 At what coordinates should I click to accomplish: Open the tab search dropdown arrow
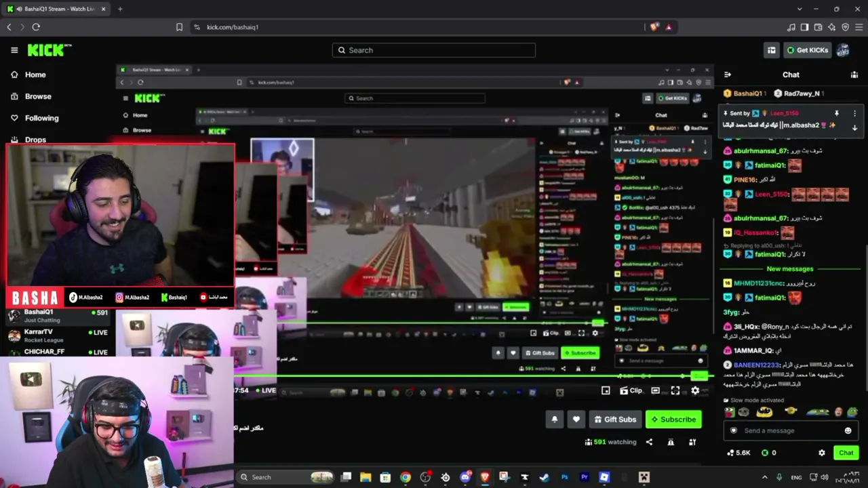click(x=800, y=9)
